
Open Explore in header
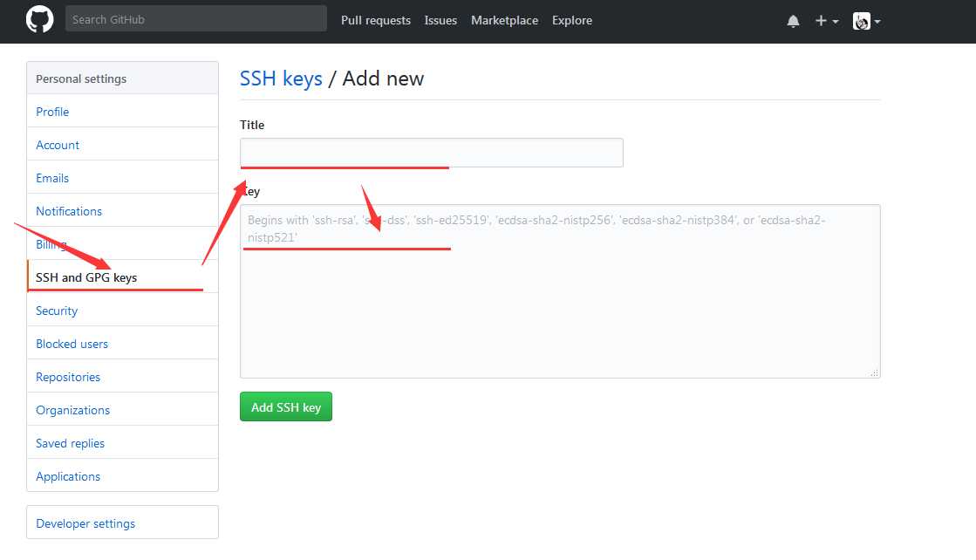pos(572,21)
